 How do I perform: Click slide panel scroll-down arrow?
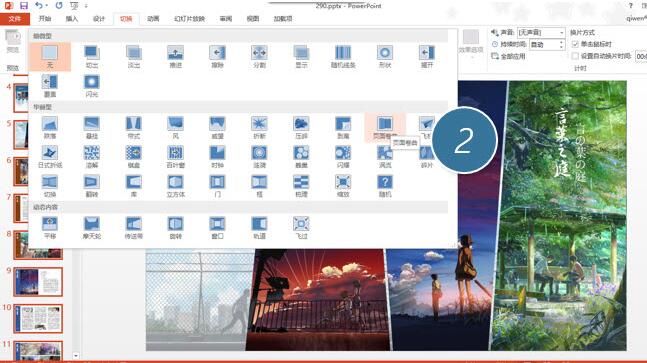click(76, 355)
